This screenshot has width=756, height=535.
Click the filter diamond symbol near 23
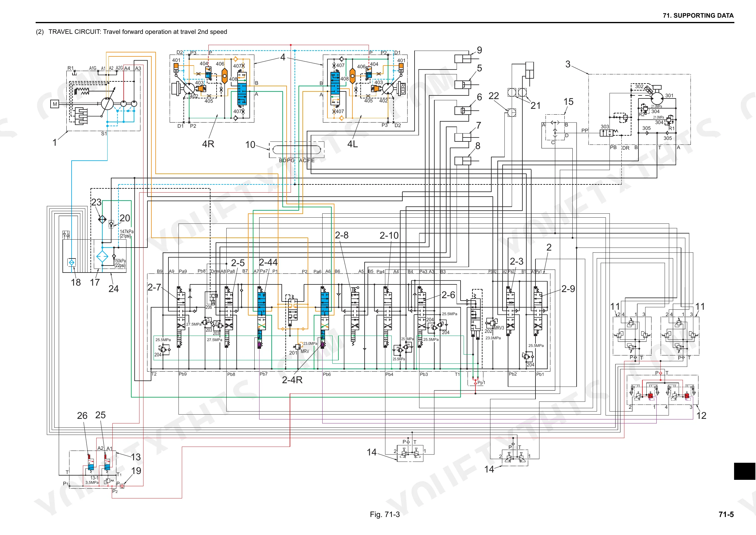click(x=102, y=219)
